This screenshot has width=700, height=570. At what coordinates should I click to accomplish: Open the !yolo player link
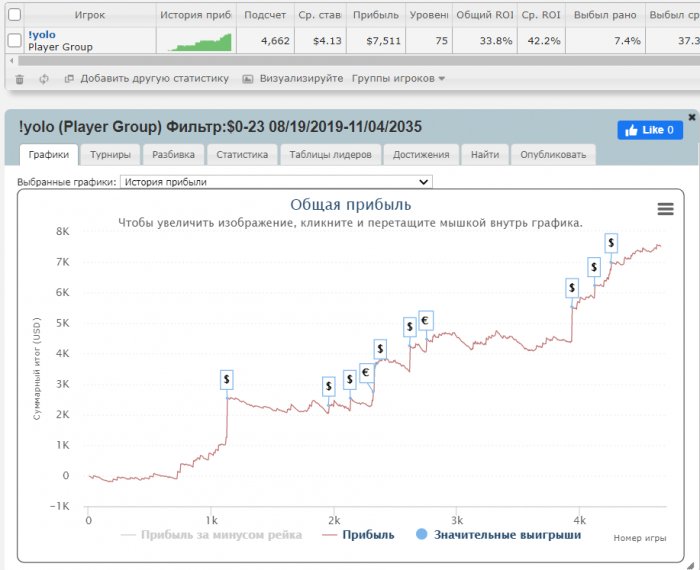pyautogui.click(x=42, y=34)
